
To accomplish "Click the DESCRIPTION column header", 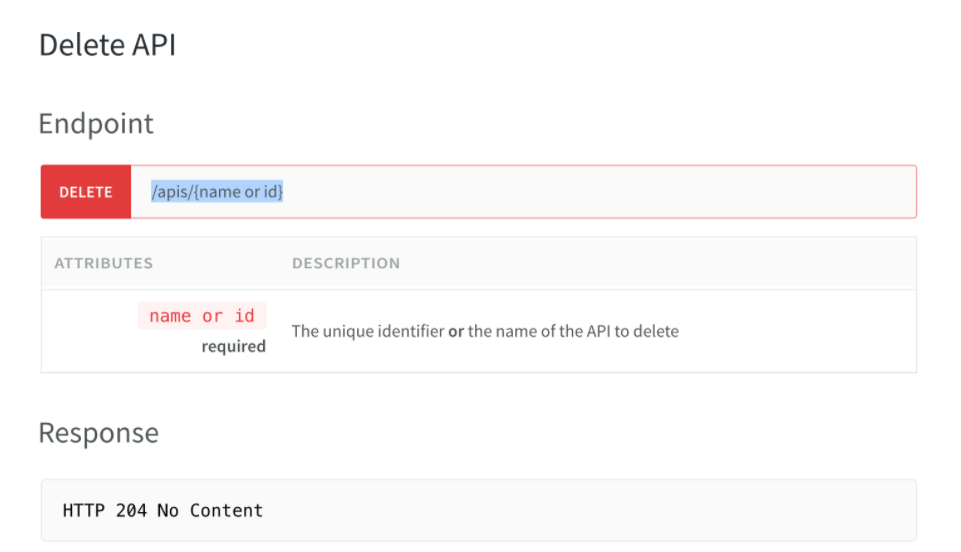I will [346, 263].
